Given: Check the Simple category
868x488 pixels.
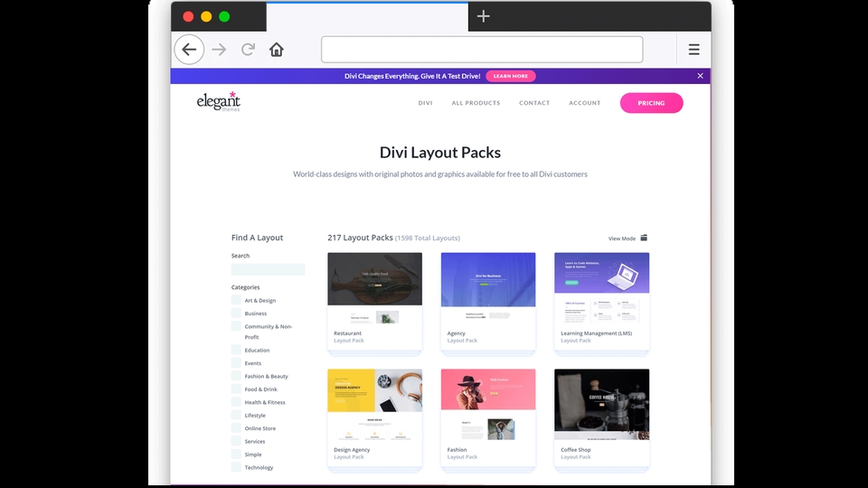Looking at the screenshot, I should [236, 454].
